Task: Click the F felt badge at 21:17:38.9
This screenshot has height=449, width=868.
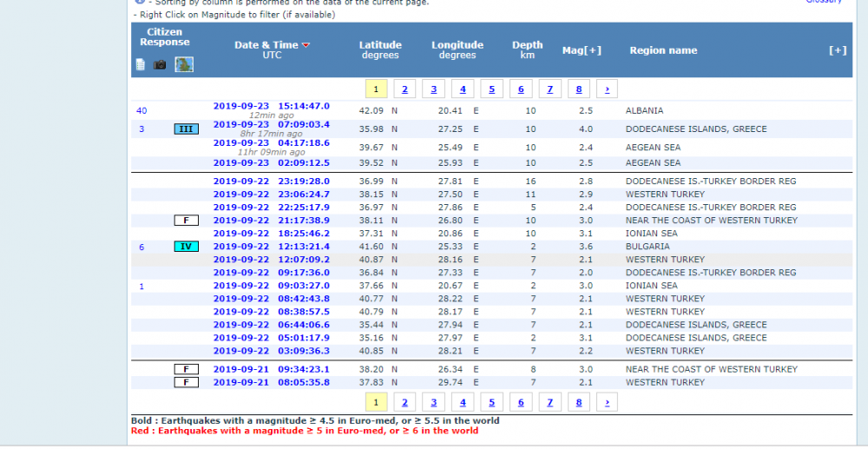Action: click(x=186, y=221)
